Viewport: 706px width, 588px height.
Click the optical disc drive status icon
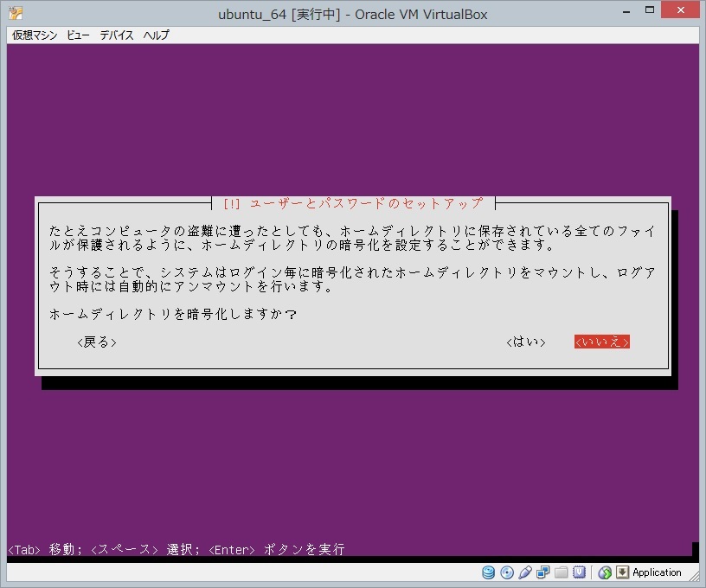point(507,572)
